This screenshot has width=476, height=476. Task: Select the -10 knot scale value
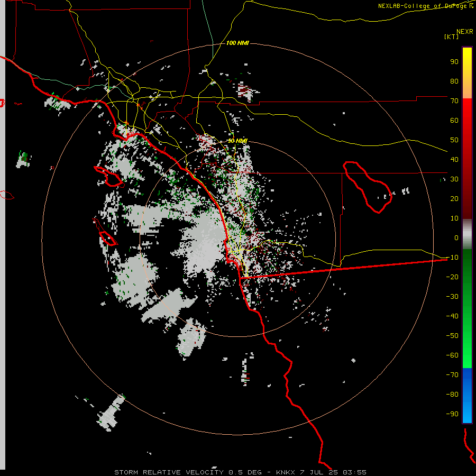click(x=452, y=258)
